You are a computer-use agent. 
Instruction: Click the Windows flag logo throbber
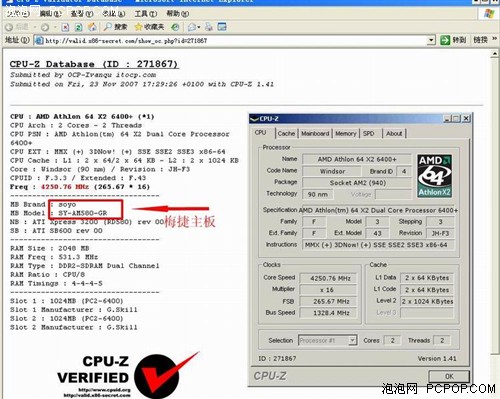point(489,14)
